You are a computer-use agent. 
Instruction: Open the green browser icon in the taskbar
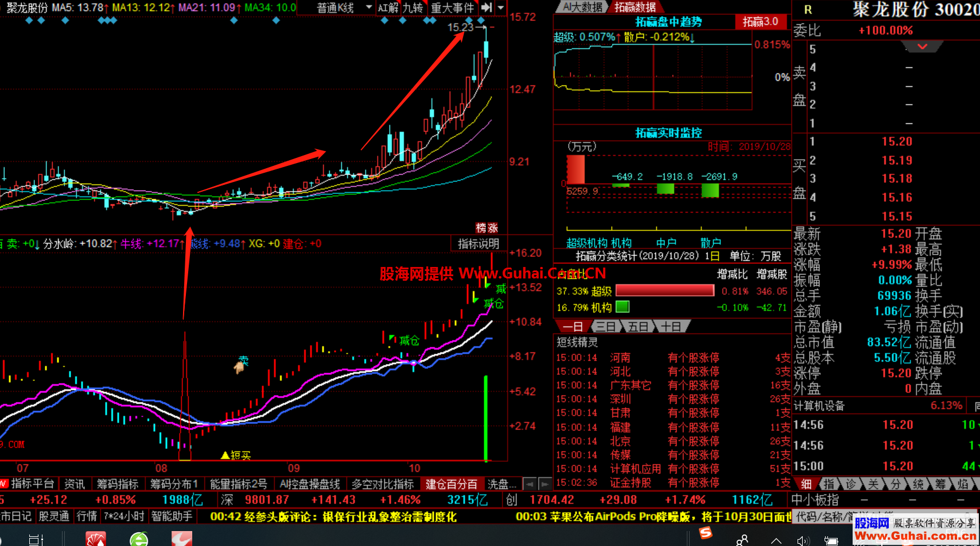click(139, 539)
